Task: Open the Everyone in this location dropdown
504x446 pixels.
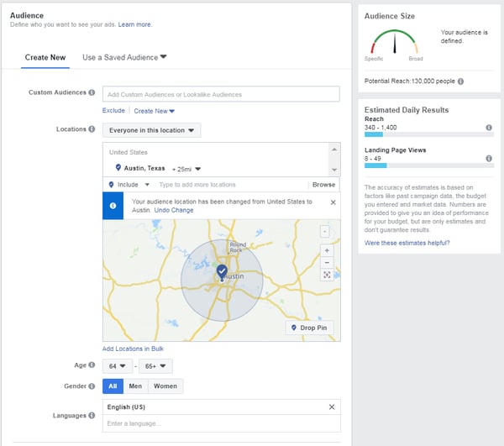Action: 152,130
